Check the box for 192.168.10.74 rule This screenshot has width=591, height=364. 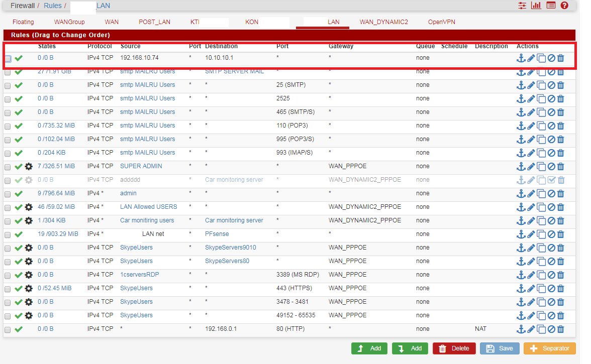pyautogui.click(x=8, y=59)
